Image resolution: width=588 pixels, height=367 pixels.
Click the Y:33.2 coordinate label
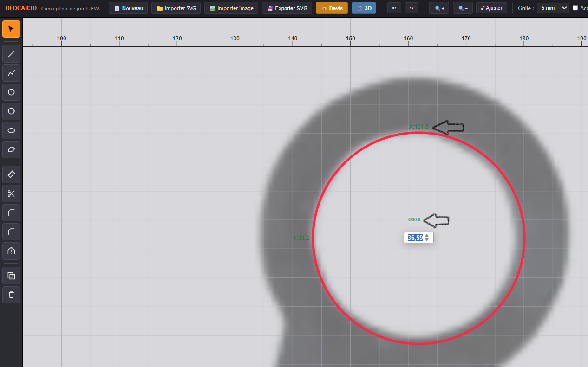(x=301, y=238)
